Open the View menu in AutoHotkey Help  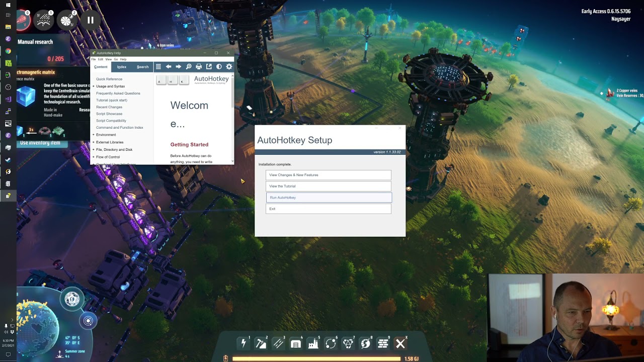pos(108,59)
